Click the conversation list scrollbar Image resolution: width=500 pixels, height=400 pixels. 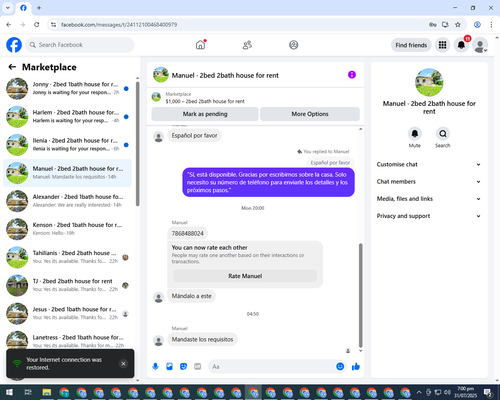coord(137,144)
